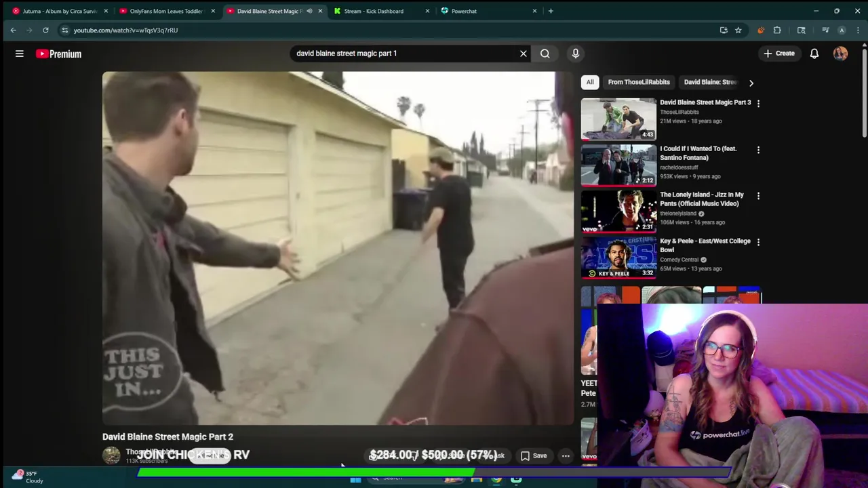Save the video to a playlist

coord(534,456)
